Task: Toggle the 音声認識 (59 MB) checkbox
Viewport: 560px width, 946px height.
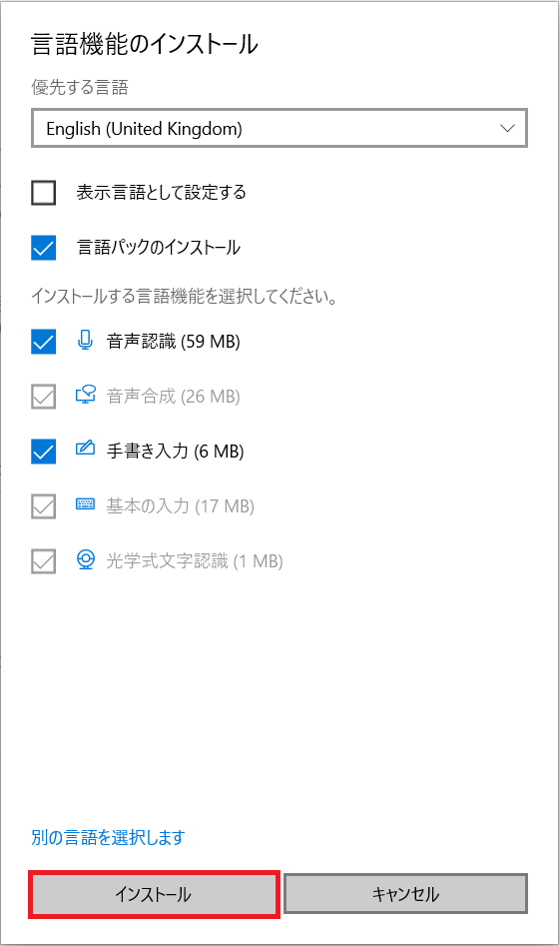Action: (x=43, y=342)
